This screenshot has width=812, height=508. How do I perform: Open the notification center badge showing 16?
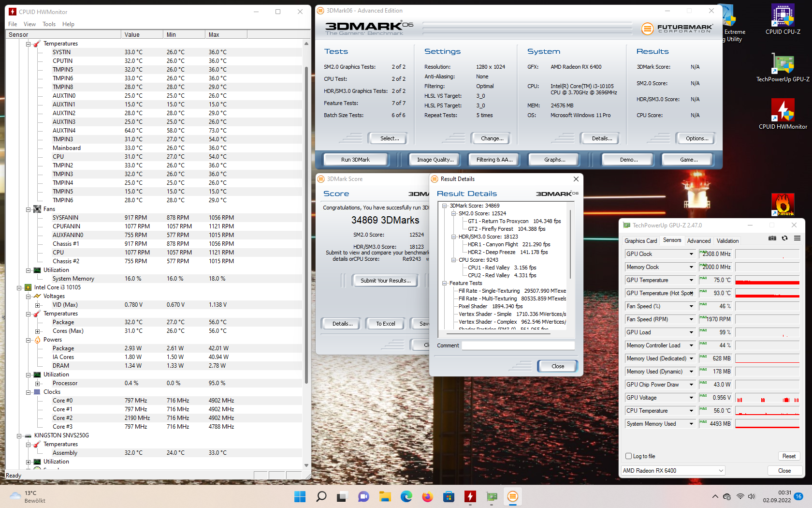pos(798,496)
